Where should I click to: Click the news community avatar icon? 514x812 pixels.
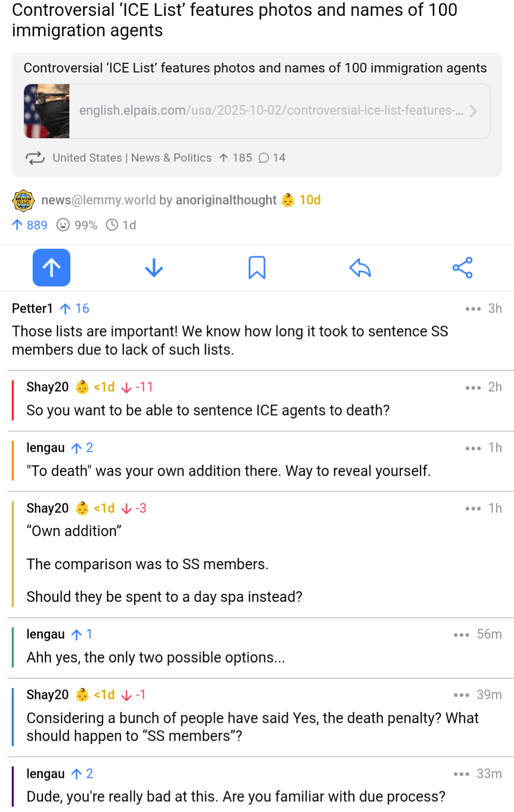(23, 200)
